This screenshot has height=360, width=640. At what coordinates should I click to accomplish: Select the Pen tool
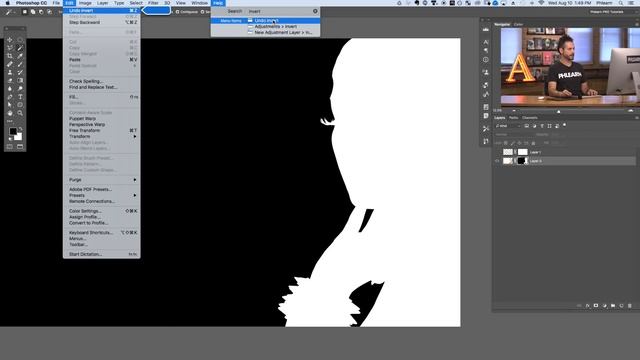pyautogui.click(x=10, y=97)
